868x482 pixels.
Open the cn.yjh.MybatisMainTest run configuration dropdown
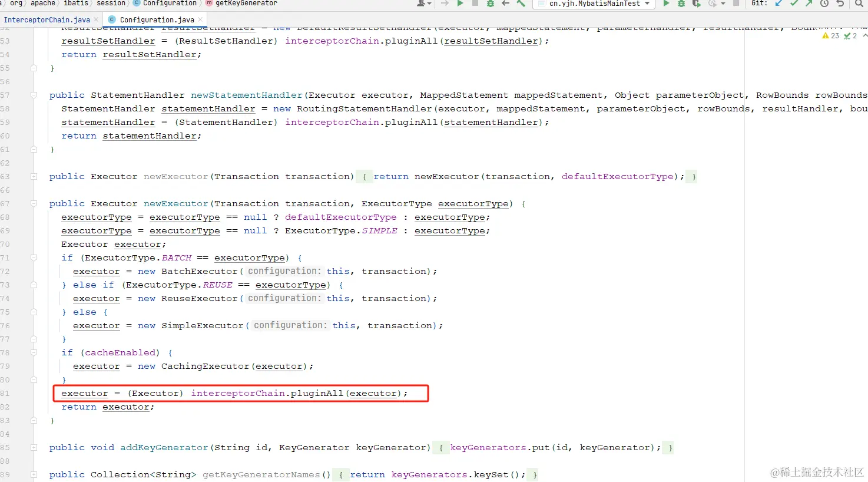(x=594, y=4)
